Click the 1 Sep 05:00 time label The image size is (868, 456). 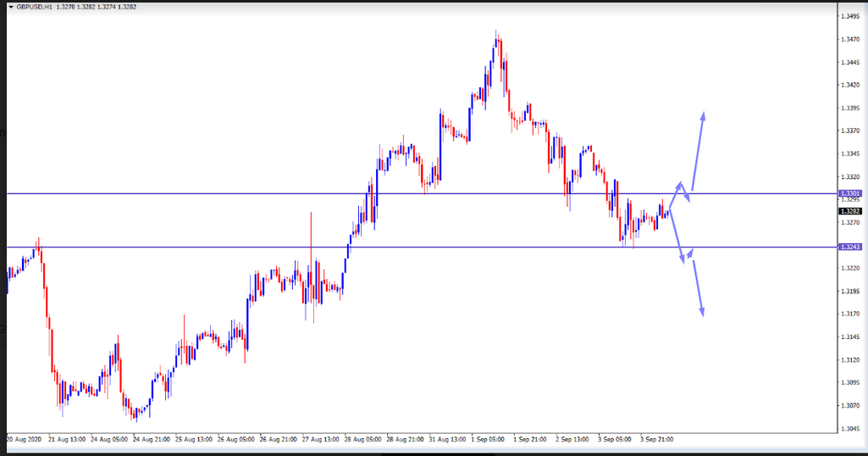click(488, 439)
